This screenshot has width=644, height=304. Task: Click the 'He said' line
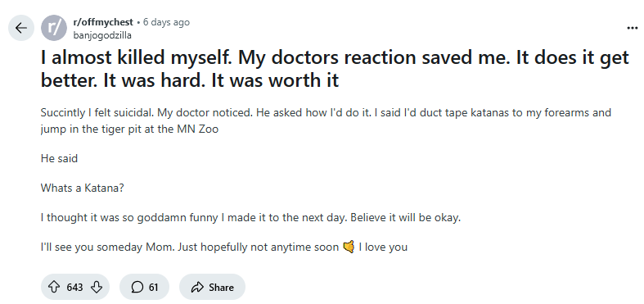point(59,158)
